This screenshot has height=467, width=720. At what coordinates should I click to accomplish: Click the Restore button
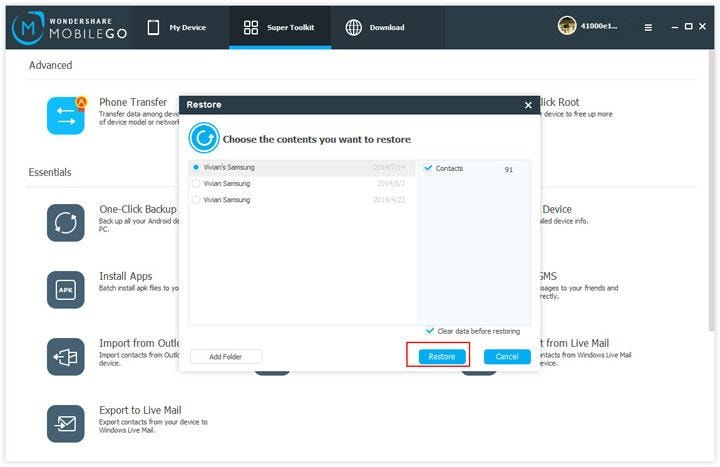tap(442, 357)
